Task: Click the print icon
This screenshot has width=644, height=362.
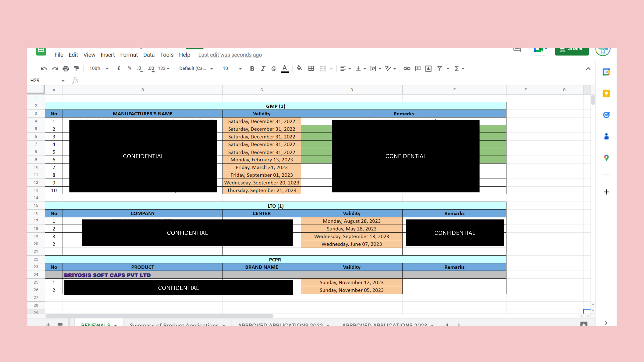Action: pyautogui.click(x=66, y=68)
